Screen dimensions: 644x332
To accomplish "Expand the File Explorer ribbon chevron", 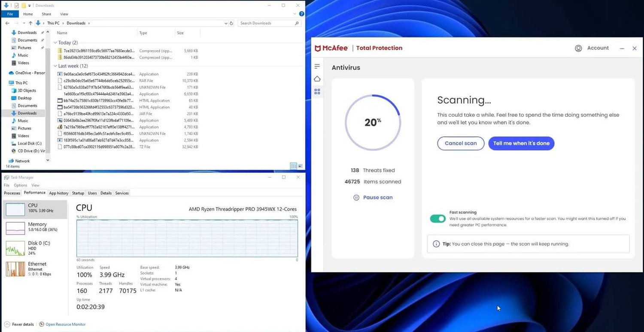I will click(x=294, y=14).
